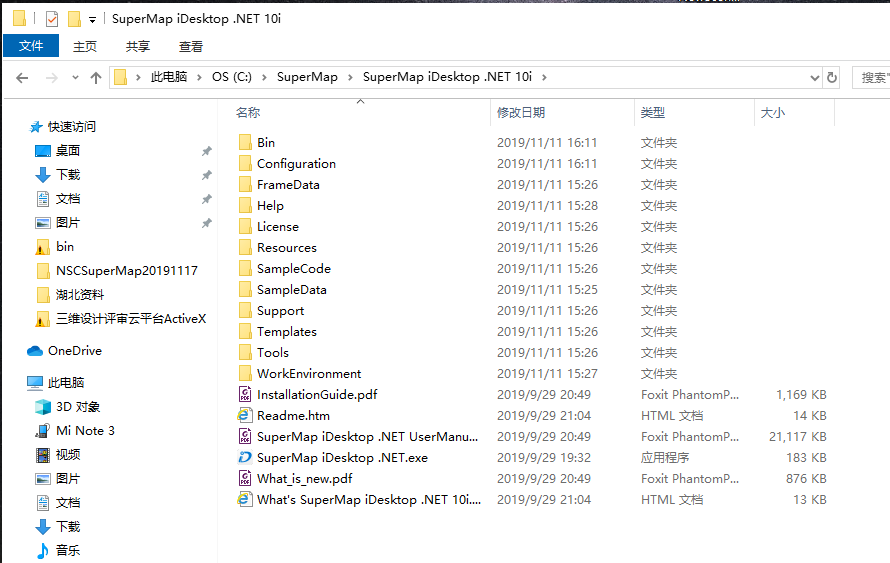Viewport: 890px width, 563px height.
Task: Select the Resources folder icon
Action: coord(245,247)
